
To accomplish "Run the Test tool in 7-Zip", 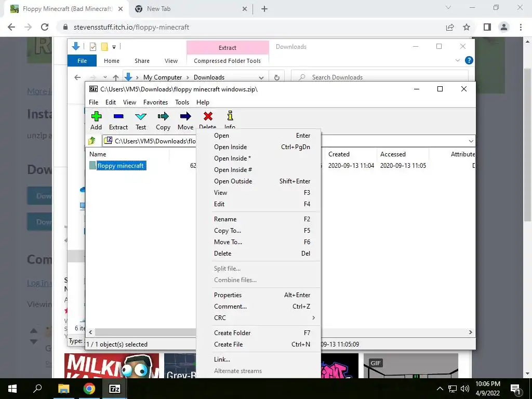I will tap(141, 121).
